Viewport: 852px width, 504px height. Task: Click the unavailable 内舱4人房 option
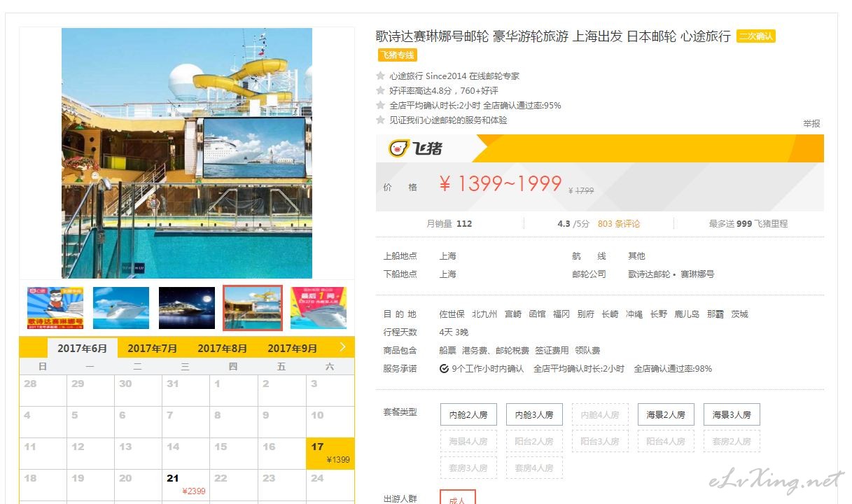tap(600, 414)
